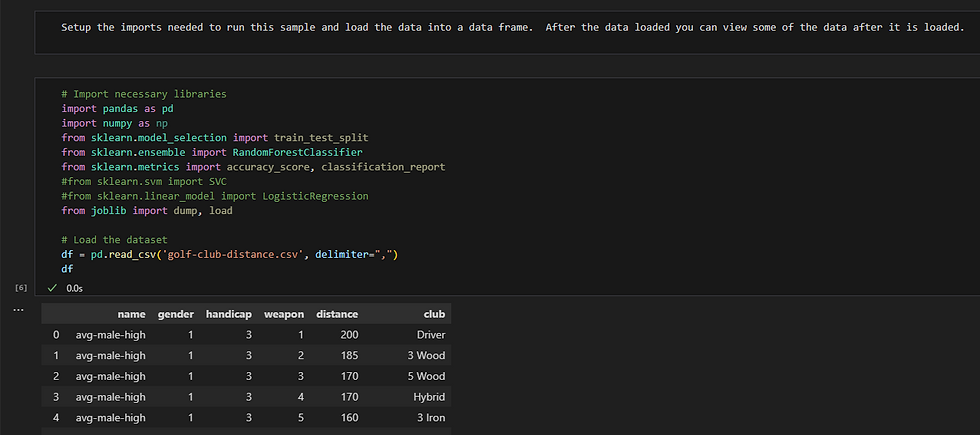980x435 pixels.
Task: Click weapon value 2 in 3 Wood row
Action: point(301,355)
